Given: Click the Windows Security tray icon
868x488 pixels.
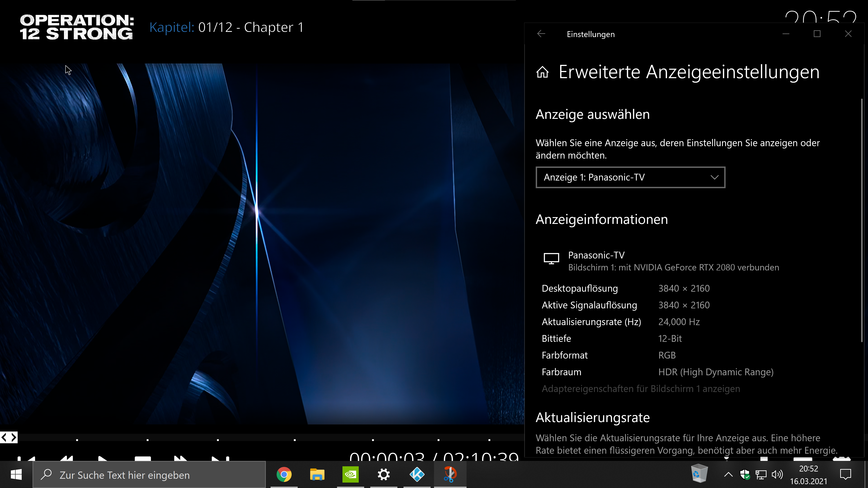Looking at the screenshot, I should (745, 475).
